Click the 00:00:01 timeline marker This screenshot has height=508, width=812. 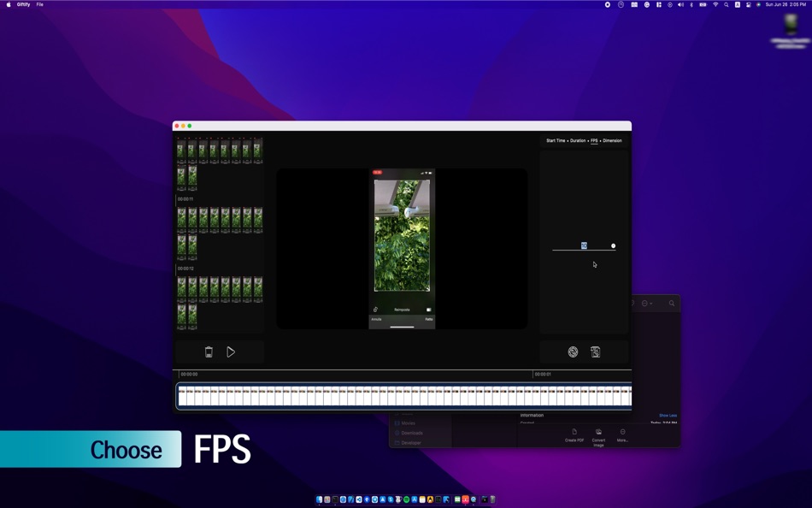pyautogui.click(x=543, y=375)
